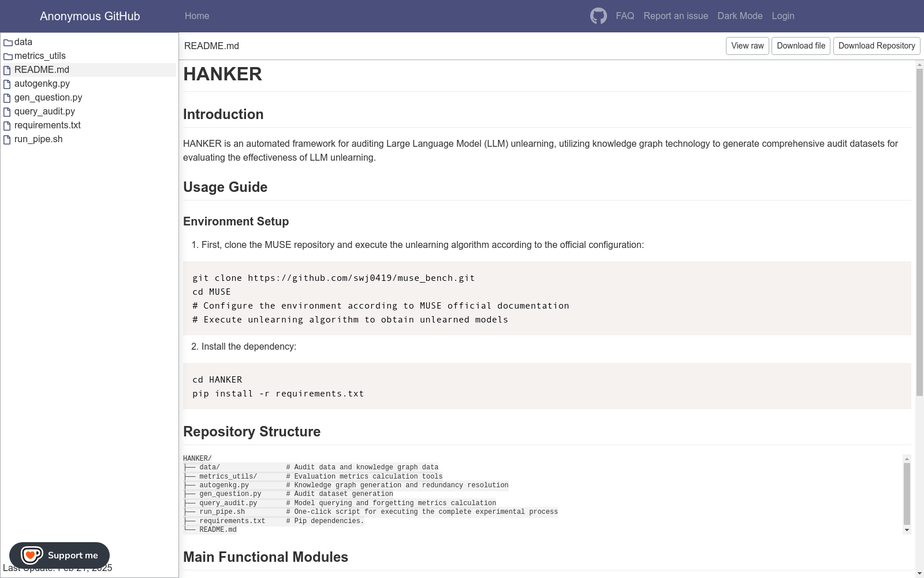The height and width of the screenshot is (578, 924).
Task: Click the structure block scrollbar up arrow
Action: pyautogui.click(x=907, y=459)
